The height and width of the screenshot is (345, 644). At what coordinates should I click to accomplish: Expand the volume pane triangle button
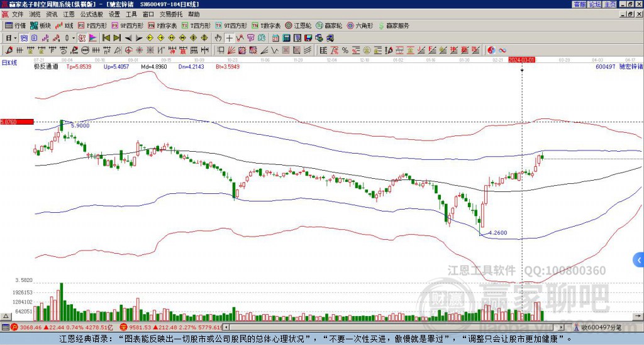tap(6, 317)
